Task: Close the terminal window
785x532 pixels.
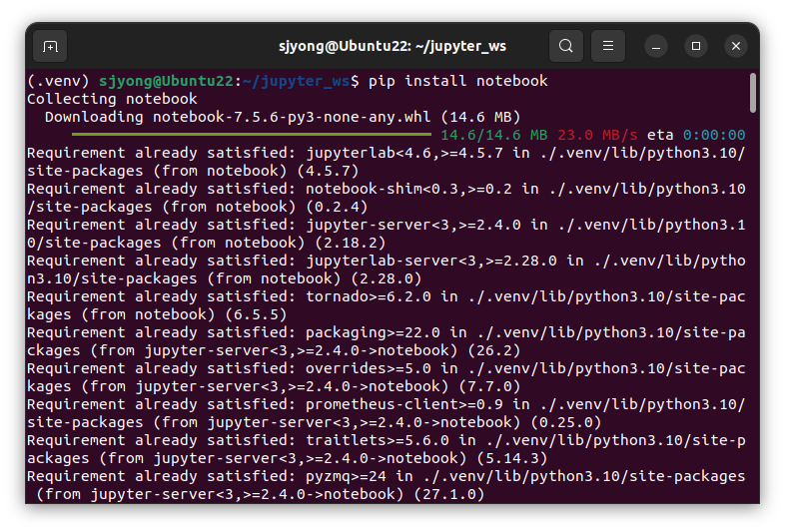Action: tap(736, 46)
